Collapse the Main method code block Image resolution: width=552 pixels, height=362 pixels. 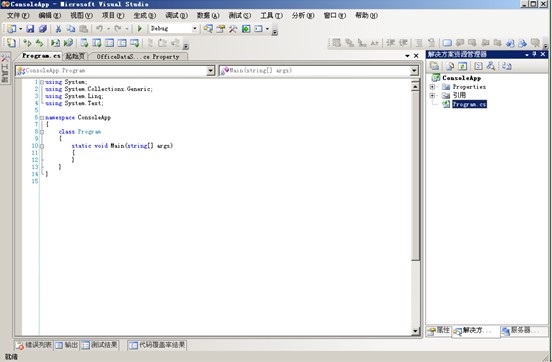[x=42, y=146]
